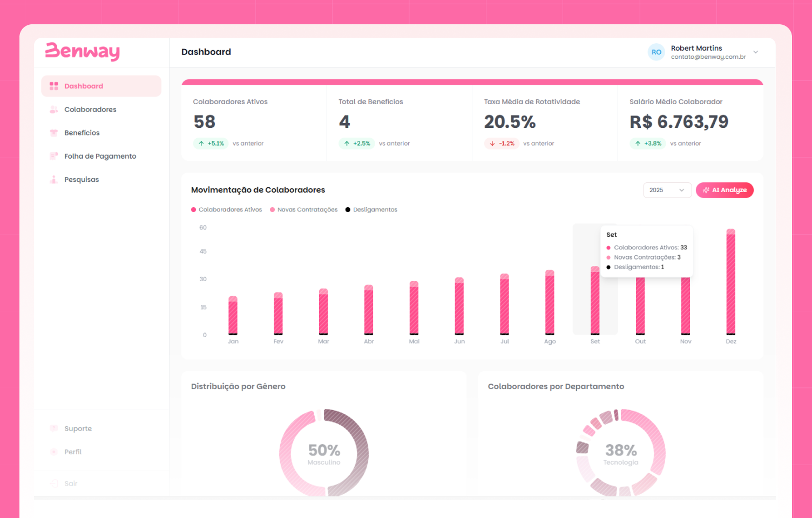812x518 pixels.
Task: Click the Benefícios sidebar icon
Action: point(53,133)
